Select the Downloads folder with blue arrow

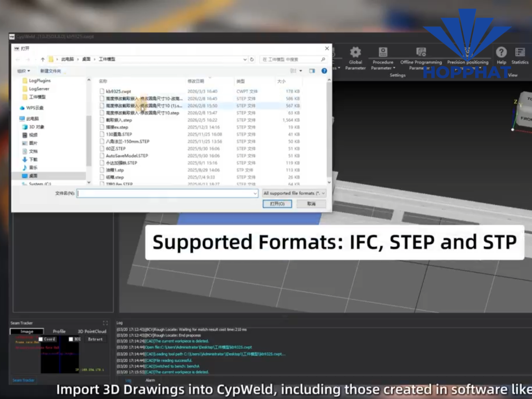30,159
